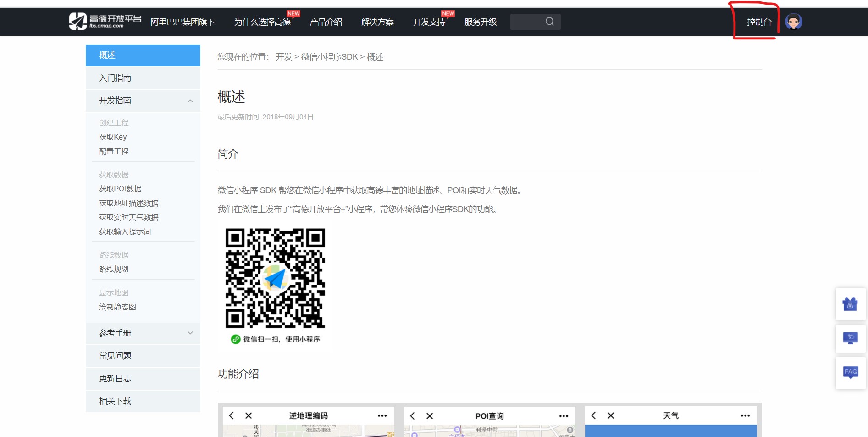This screenshot has height=437, width=868.
Task: Open 入门指南 in the sidebar
Action: [x=143, y=78]
